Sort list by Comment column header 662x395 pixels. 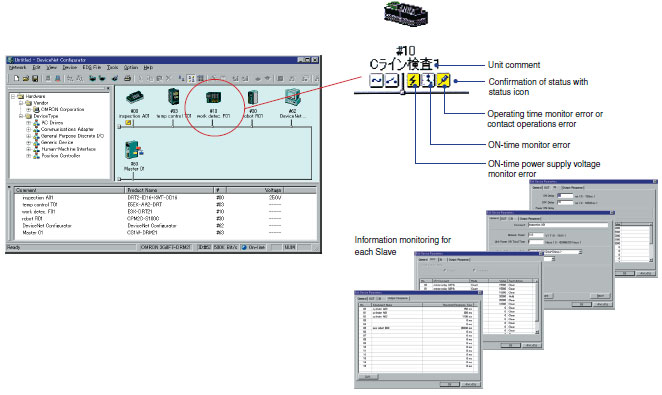coord(70,190)
